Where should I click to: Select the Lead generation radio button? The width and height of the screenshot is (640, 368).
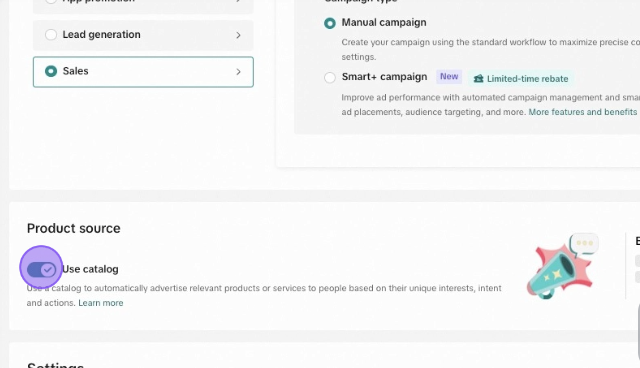tap(51, 35)
